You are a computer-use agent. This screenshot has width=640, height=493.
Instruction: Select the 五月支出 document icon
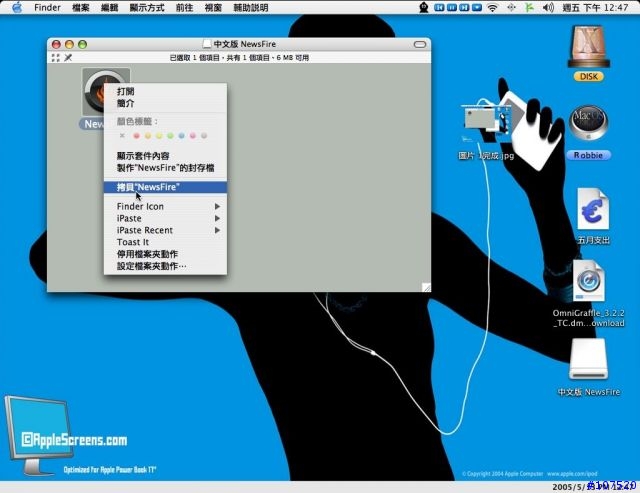tap(593, 209)
